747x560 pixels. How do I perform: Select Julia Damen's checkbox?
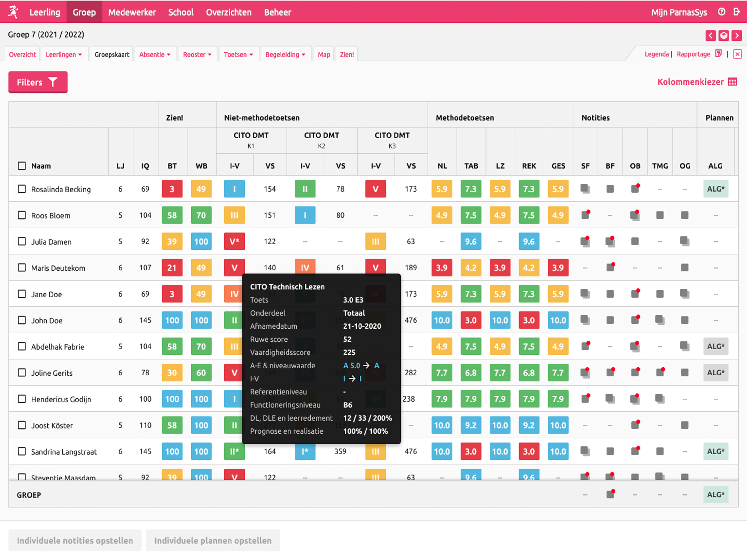(22, 241)
